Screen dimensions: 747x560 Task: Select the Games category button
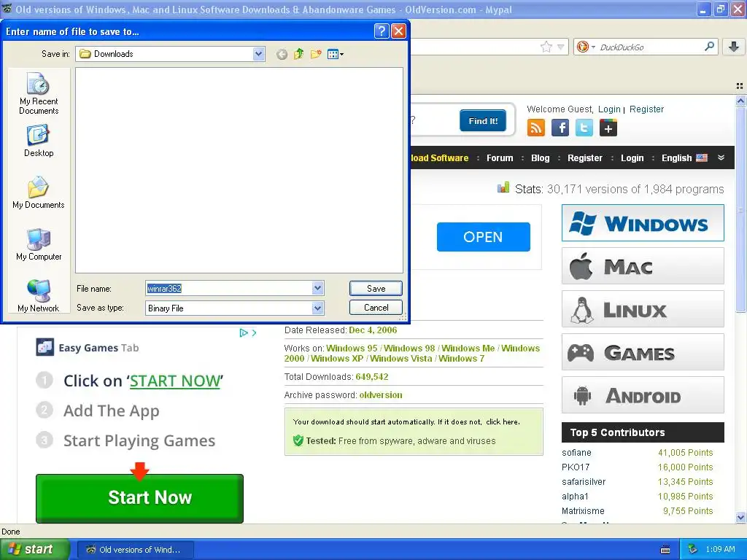(x=643, y=352)
